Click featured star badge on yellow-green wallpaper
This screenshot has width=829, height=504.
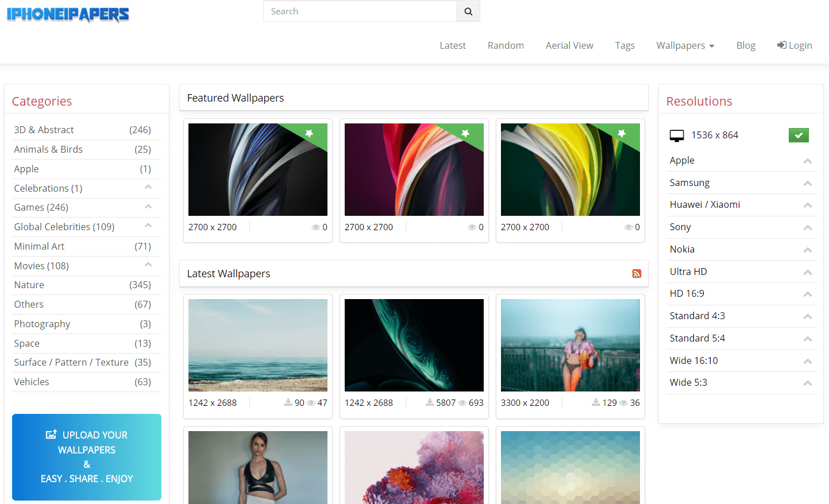pyautogui.click(x=622, y=133)
